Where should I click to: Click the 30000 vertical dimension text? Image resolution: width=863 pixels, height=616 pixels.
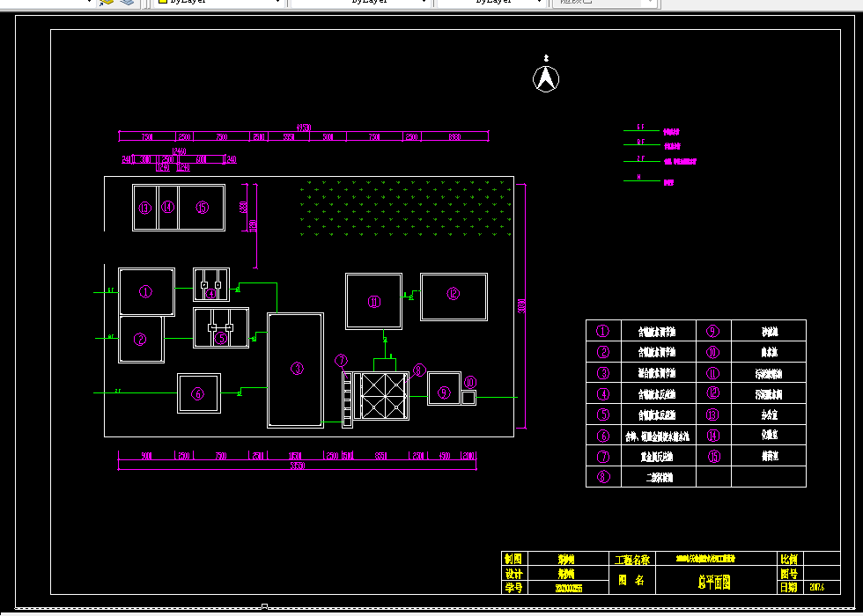tap(521, 306)
